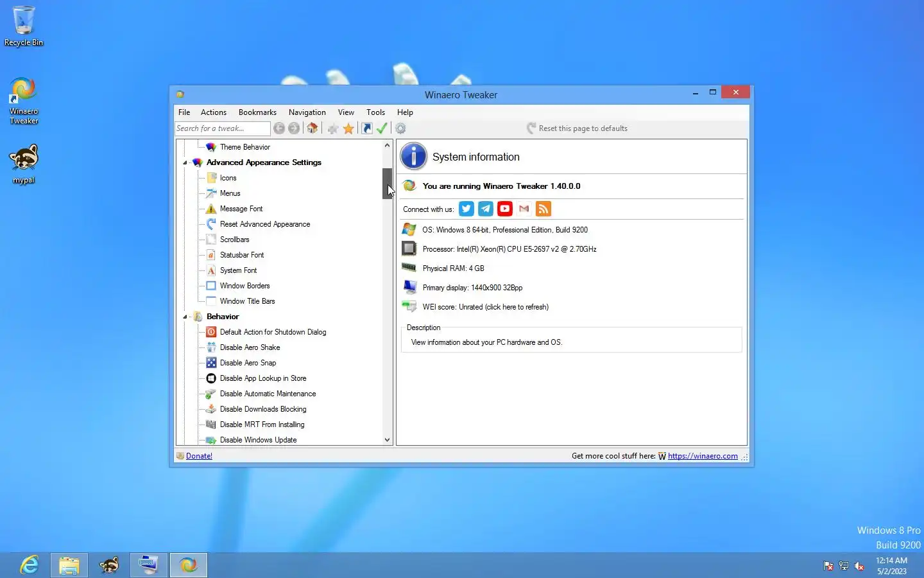Screen dimensions: 924x578
Task: Open the Tools menu
Action: (x=375, y=112)
